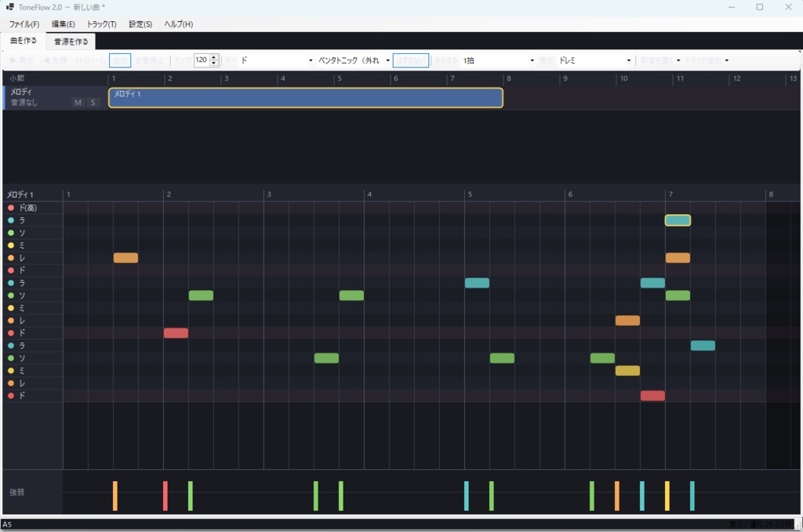Viewport: 803px width, 532px height.
Task: Start playback with the 再生 button
Action: [x=21, y=60]
